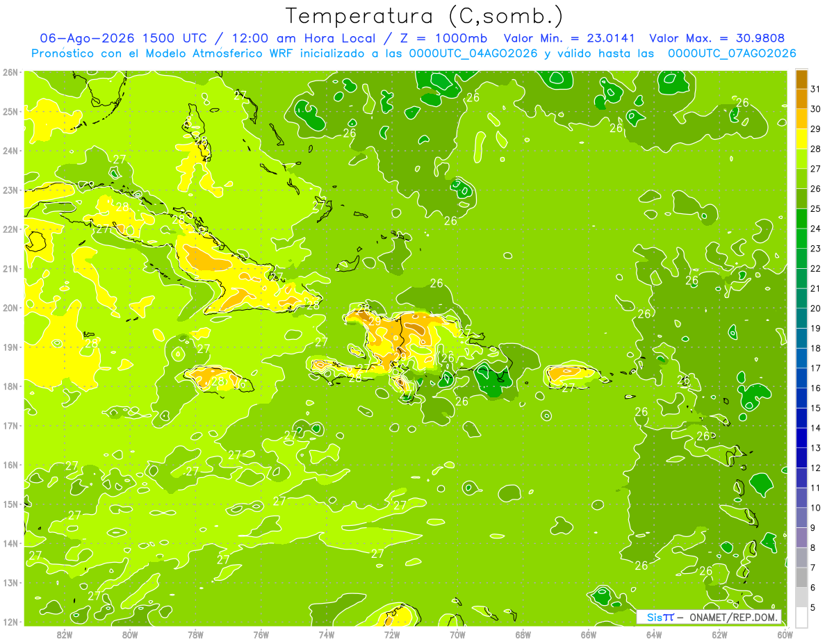This screenshot has width=834, height=644.
Task: Pick the dark orange swatch above 31
Action: pos(801,79)
